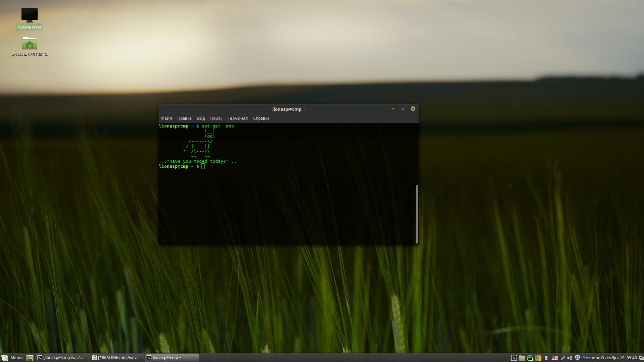Open the Mint Меню button
This screenshot has height=362, width=644.
[12, 358]
